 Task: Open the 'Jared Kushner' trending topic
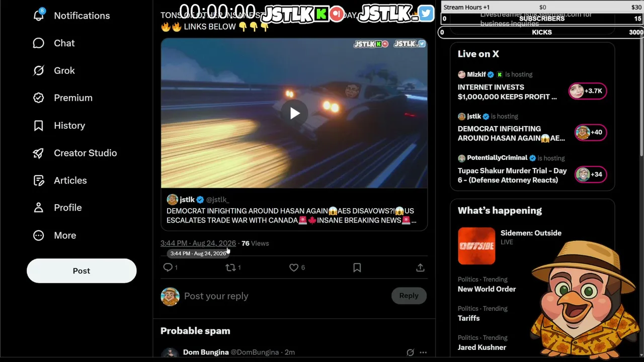click(x=482, y=347)
